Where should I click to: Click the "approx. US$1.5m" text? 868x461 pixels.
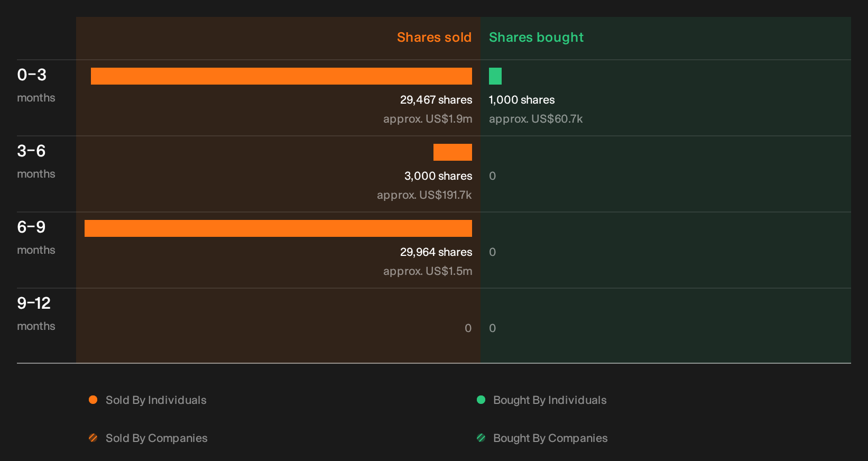coord(428,271)
